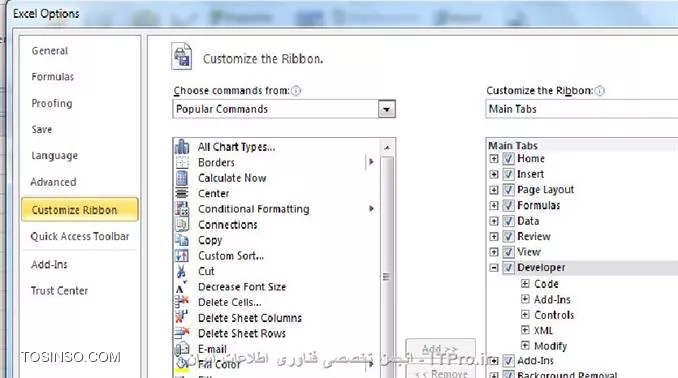
Task: Select the Customize Ribbon category
Action: (80, 210)
